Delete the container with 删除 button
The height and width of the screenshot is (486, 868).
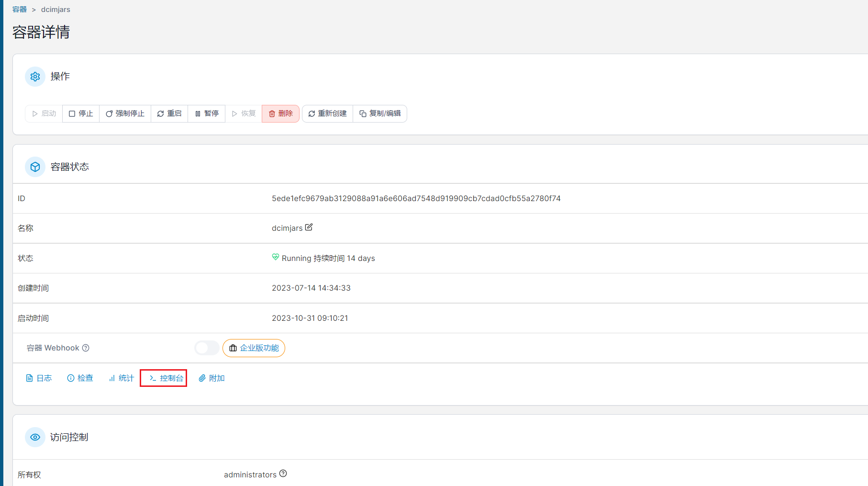click(280, 113)
